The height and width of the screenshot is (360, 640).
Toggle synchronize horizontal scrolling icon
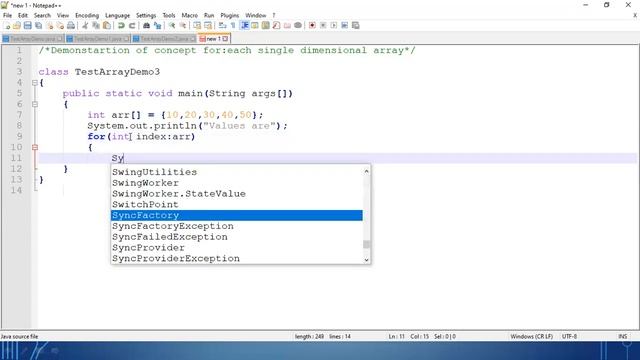208,25
